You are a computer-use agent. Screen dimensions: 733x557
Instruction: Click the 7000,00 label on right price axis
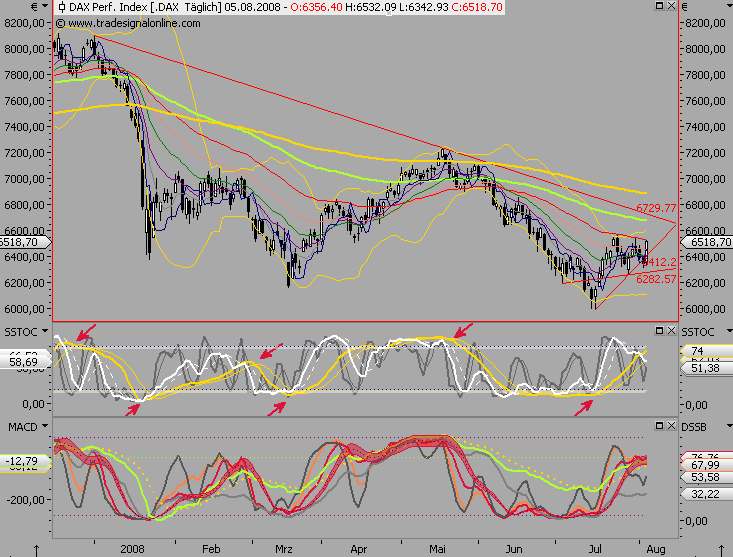tap(706, 179)
